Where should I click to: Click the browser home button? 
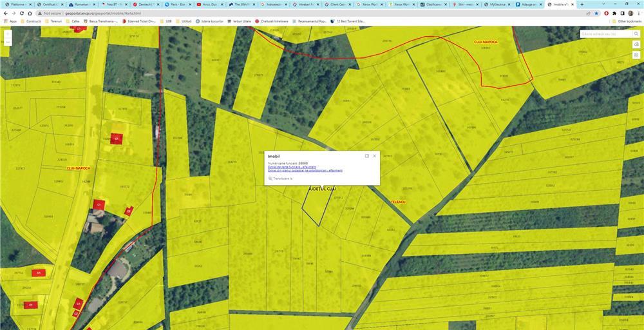click(30, 13)
